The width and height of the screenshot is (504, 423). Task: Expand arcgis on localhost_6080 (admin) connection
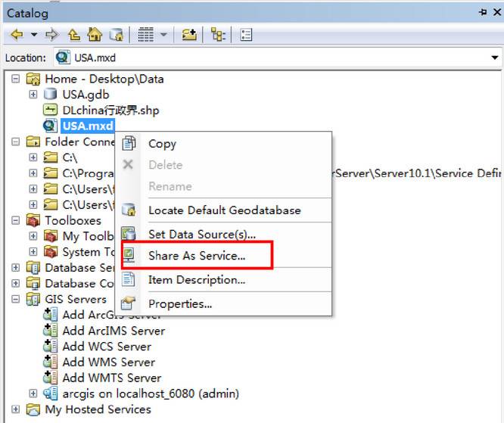tap(33, 393)
